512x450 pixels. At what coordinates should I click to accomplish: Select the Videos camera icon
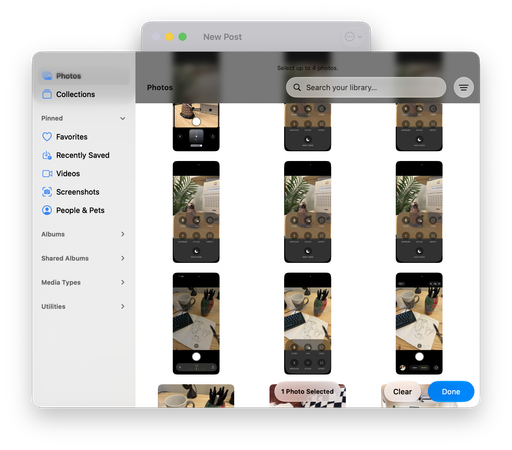(x=47, y=174)
